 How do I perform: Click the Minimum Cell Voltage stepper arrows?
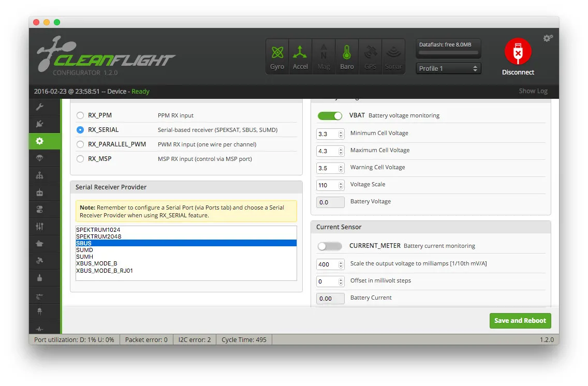coord(341,134)
